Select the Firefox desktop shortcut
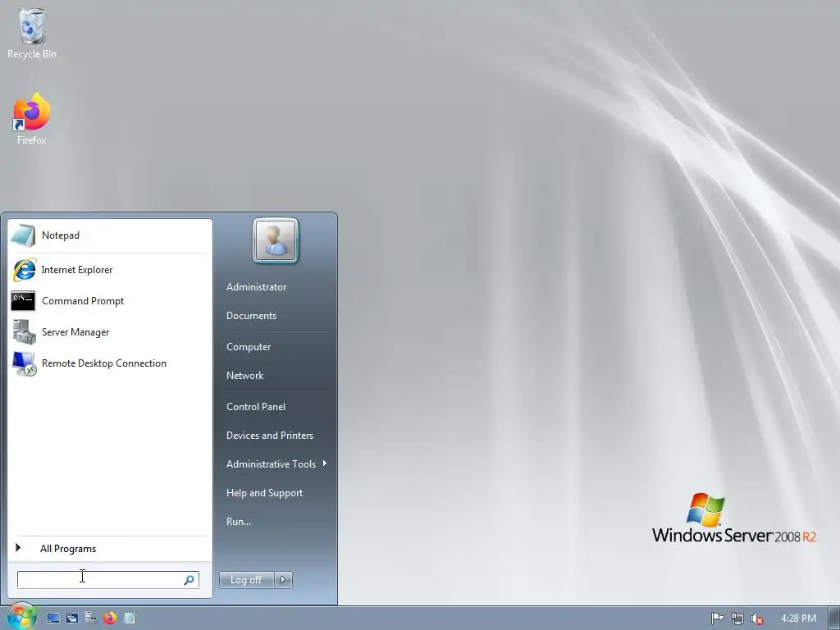840x630 pixels. tap(32, 119)
